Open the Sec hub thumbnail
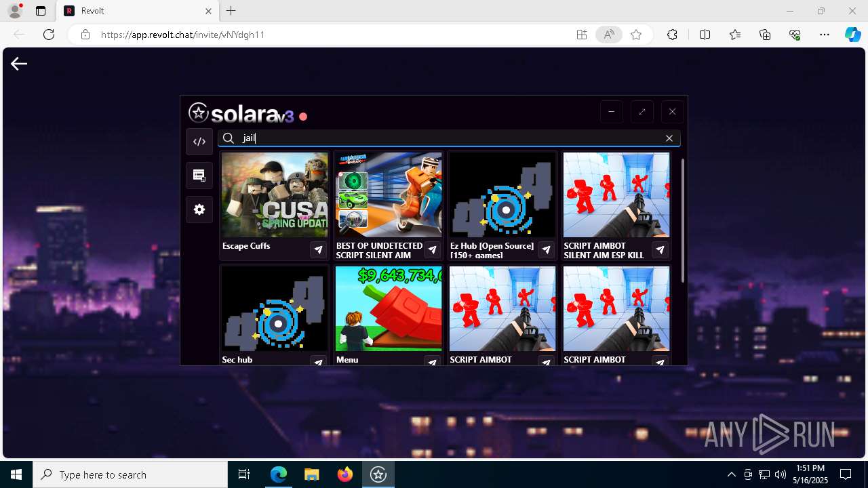This screenshot has height=488, width=868. click(x=275, y=308)
